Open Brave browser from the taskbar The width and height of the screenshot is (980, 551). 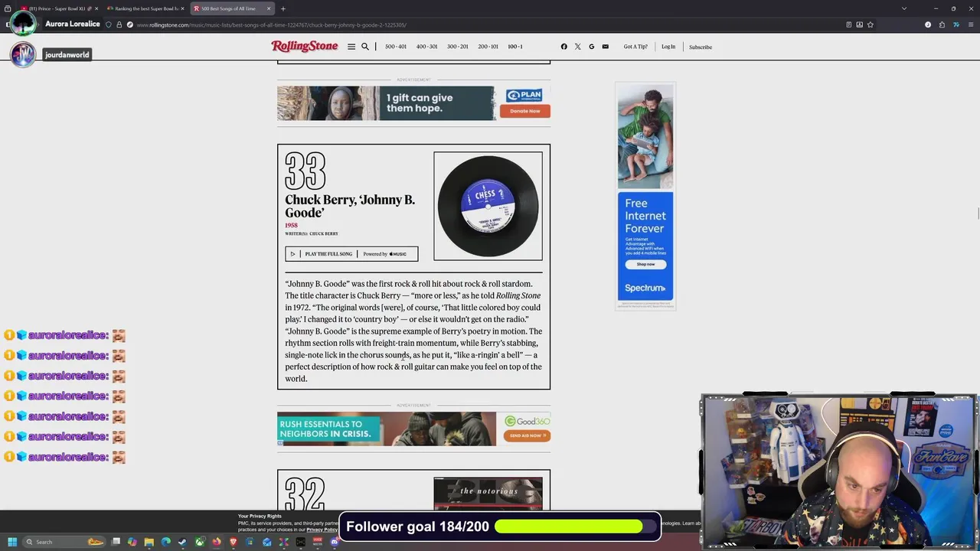coord(234,542)
